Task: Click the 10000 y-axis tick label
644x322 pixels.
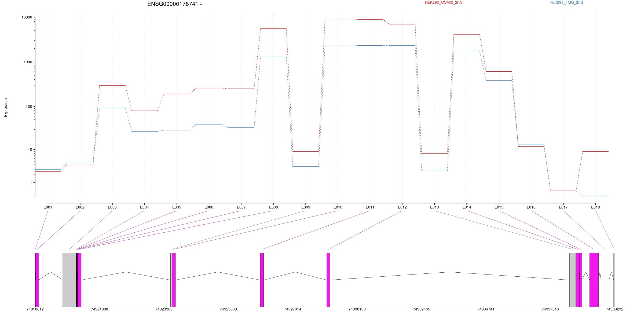Action: click(27, 17)
